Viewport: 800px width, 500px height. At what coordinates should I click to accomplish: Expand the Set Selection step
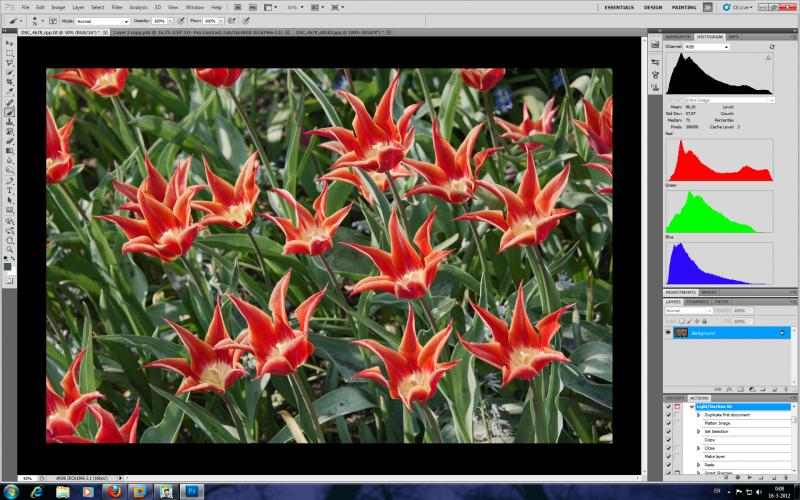698,432
